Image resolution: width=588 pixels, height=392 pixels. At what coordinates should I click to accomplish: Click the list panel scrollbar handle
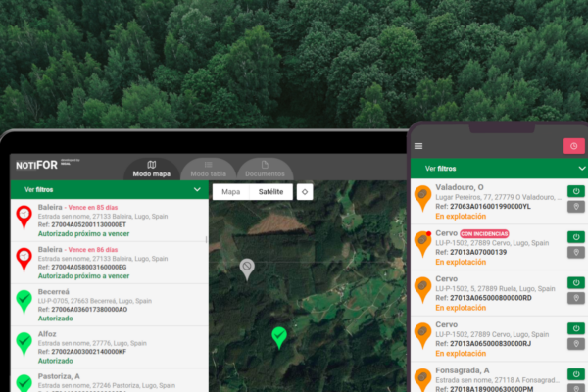coord(206,239)
